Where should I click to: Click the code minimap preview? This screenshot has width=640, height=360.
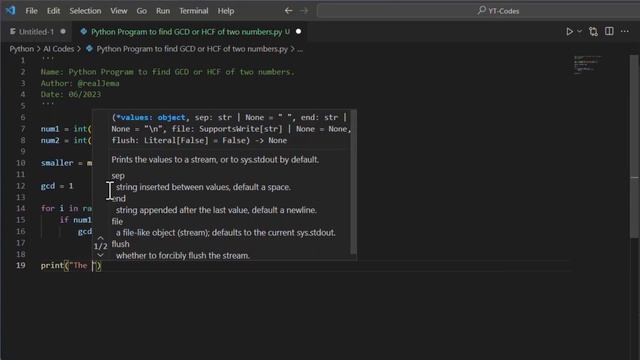pyautogui.click(x=588, y=65)
